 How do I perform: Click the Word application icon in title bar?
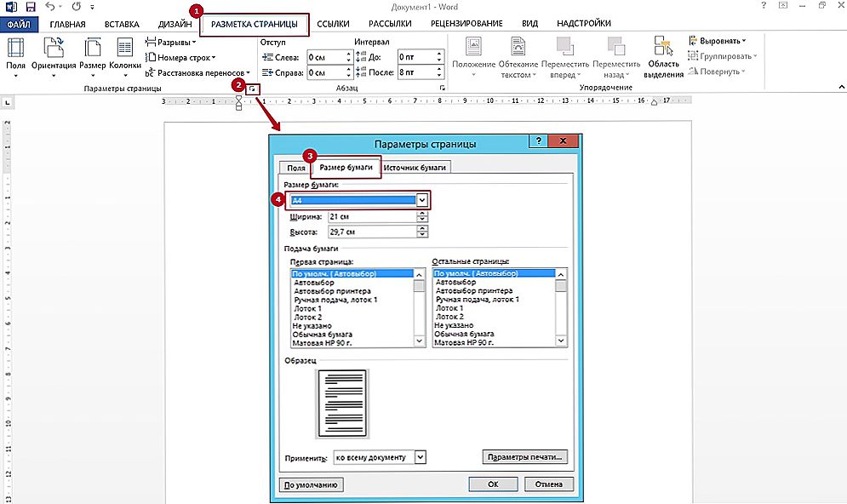click(x=11, y=7)
